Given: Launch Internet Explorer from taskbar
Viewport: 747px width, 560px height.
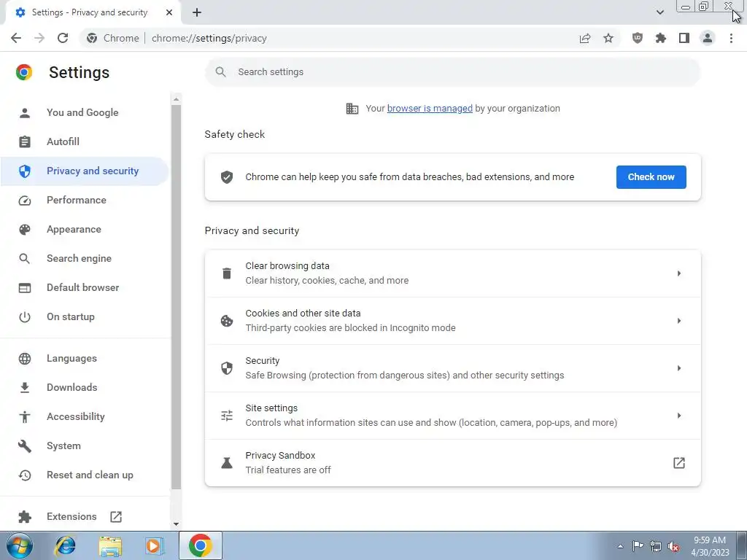Looking at the screenshot, I should [65, 545].
